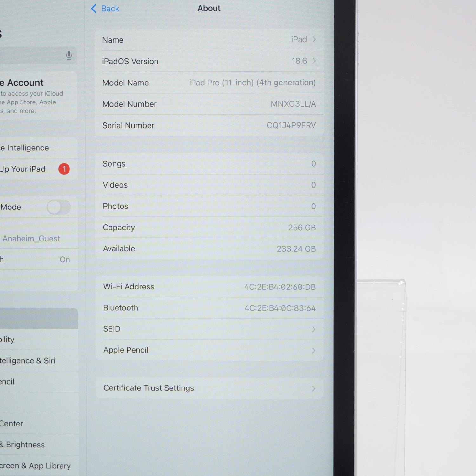Open the Brightness settings item
Image resolution: width=476 pixels, height=476 pixels.
[39, 445]
